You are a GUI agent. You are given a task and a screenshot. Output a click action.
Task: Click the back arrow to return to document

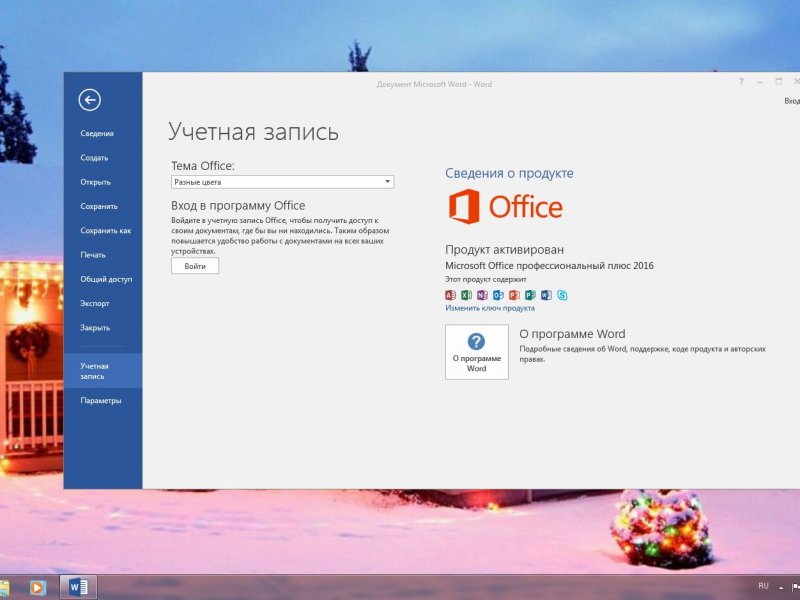[x=90, y=100]
